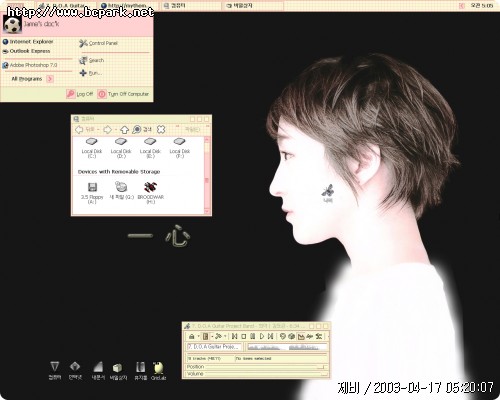The image size is (500, 400).
Task: Open Control Panel from the start menu
Action: click(x=98, y=43)
